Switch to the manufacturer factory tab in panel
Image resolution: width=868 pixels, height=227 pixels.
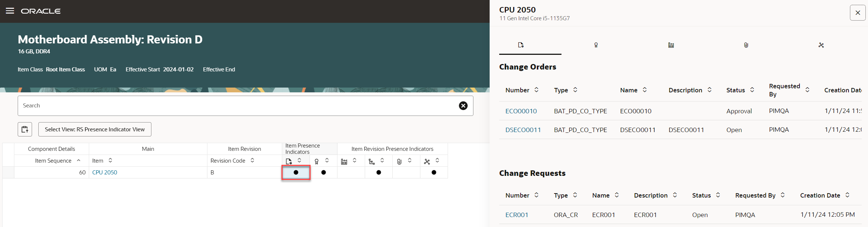[671, 45]
